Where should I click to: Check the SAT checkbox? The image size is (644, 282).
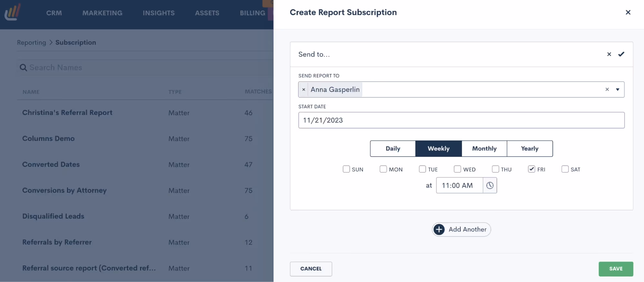(x=565, y=169)
